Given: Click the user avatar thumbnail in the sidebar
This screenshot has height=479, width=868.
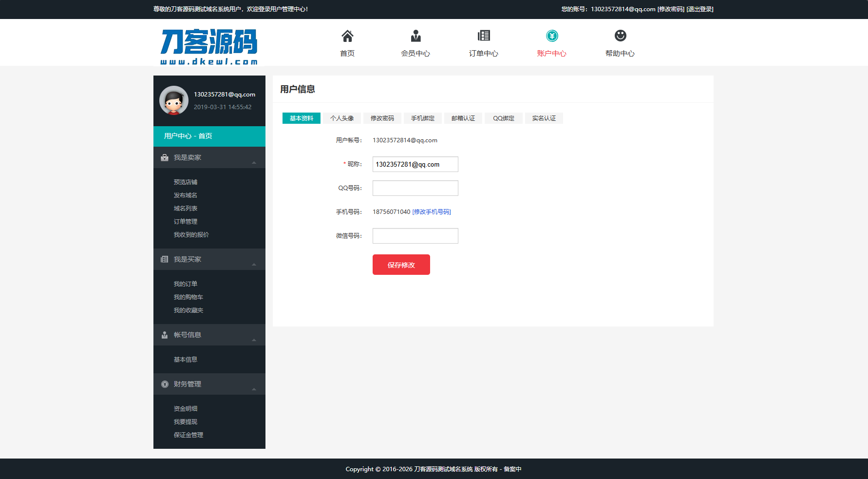Looking at the screenshot, I should tap(173, 100).
